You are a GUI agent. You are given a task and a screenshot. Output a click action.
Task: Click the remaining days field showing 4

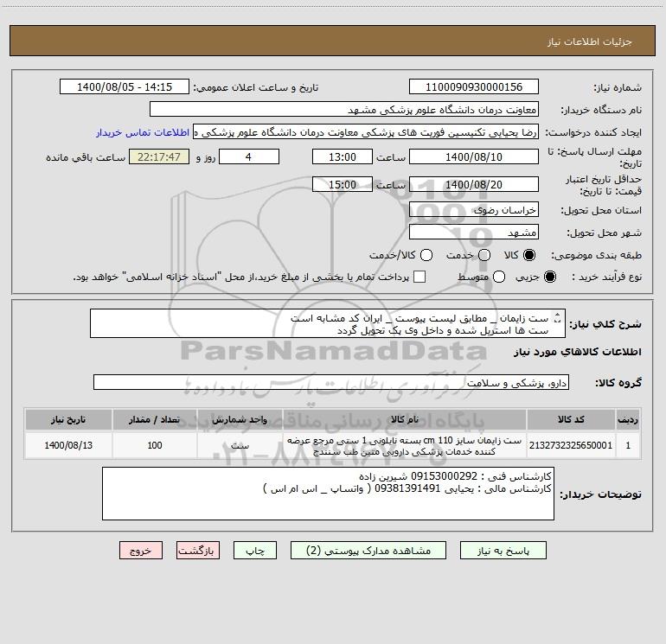249,156
